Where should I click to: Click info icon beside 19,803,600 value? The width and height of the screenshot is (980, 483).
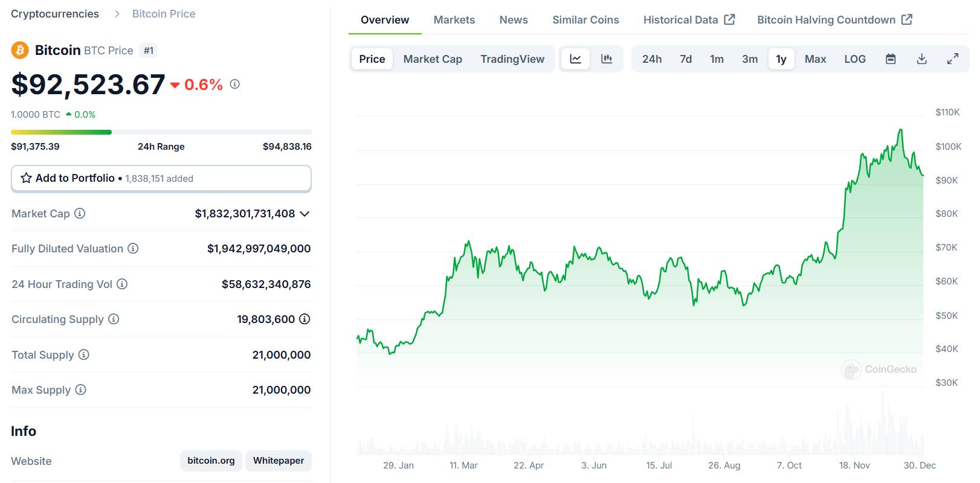(305, 319)
